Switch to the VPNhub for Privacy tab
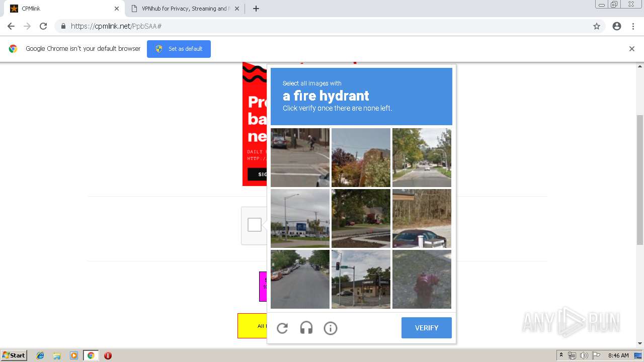 [x=185, y=9]
